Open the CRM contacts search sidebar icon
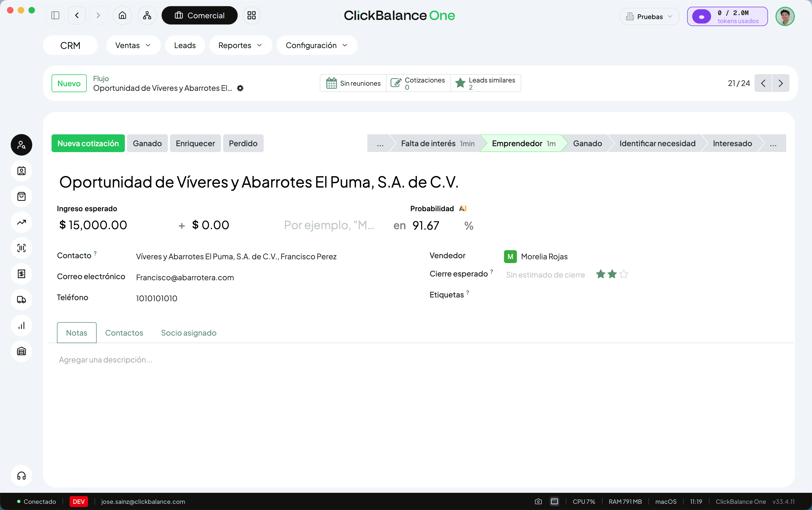 21,145
